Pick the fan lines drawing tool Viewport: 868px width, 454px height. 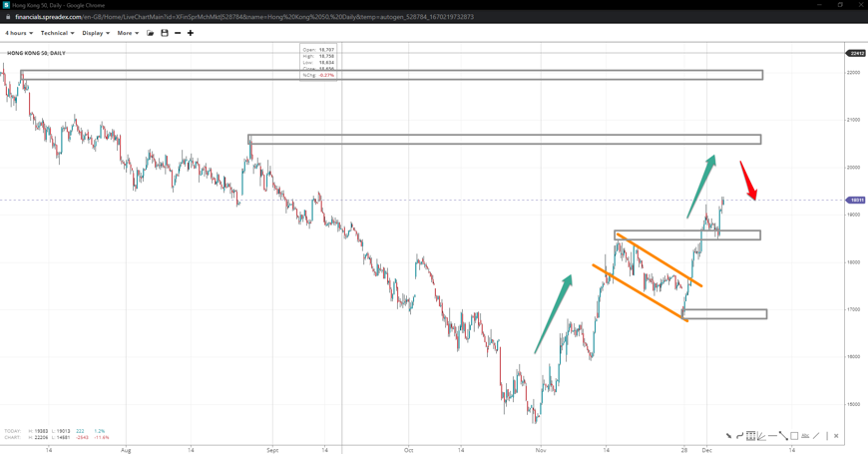pyautogui.click(x=761, y=436)
